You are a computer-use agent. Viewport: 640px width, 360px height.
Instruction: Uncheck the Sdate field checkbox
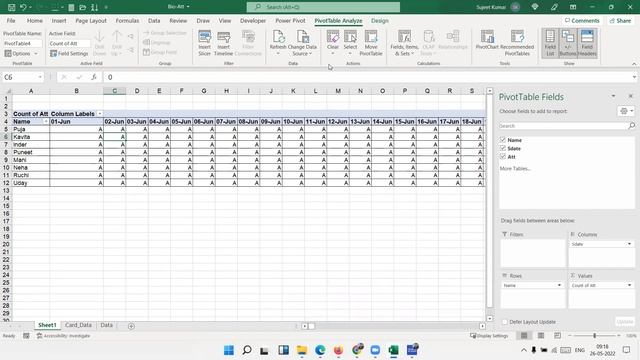[x=503, y=148]
